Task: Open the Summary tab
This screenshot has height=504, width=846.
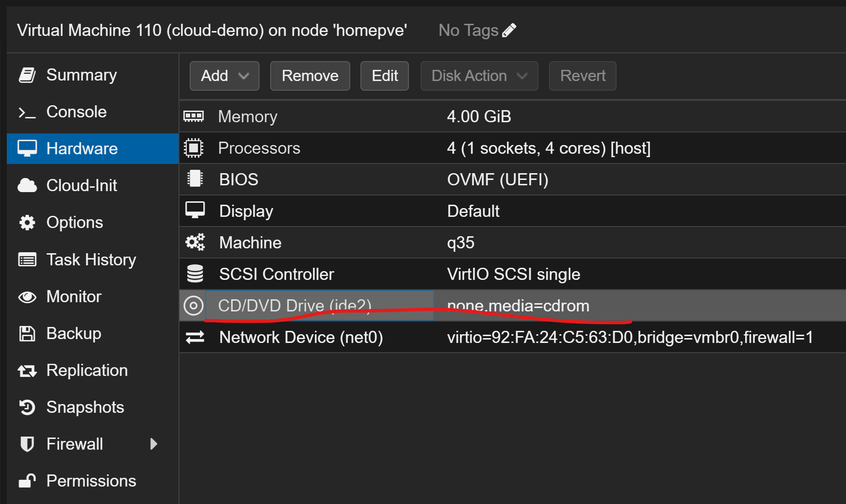Action: click(x=81, y=75)
